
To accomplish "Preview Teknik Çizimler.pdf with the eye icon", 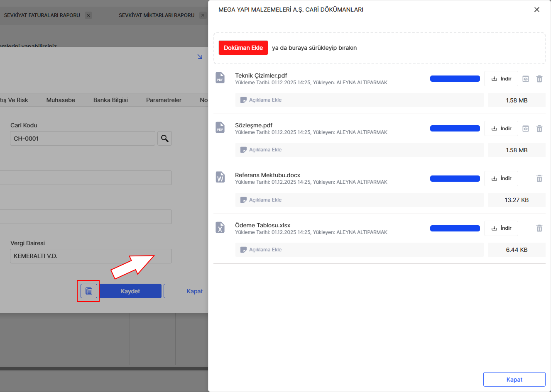I will 525,79.
